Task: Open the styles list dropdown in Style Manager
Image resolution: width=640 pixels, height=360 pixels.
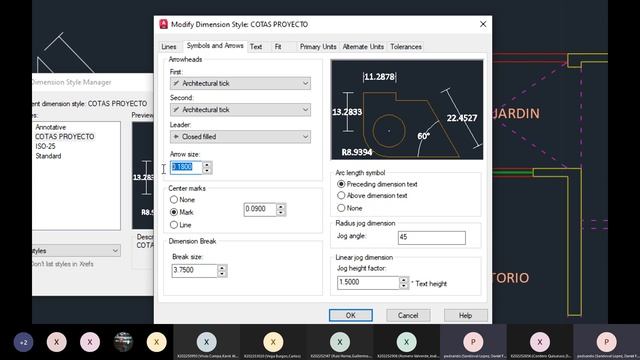Action: pos(76,251)
